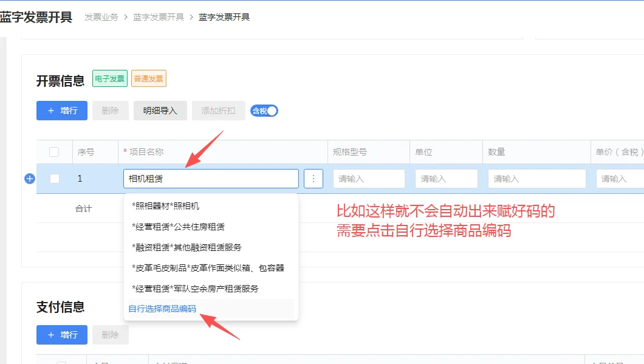Click the 自行选择商品编码 link

(160, 309)
